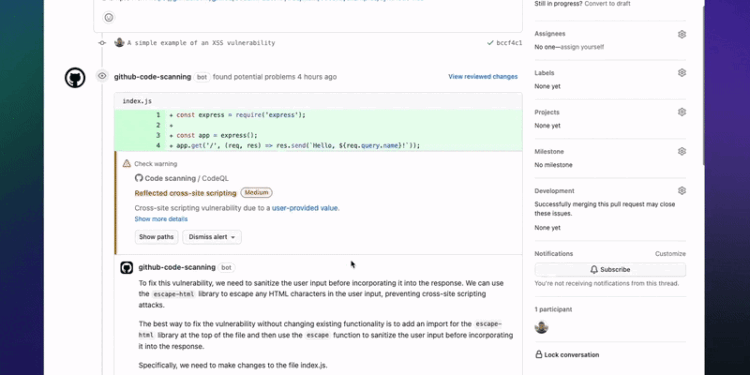750x375 pixels.
Task: Click the emoji reaction smiley icon
Action: tap(109, 17)
